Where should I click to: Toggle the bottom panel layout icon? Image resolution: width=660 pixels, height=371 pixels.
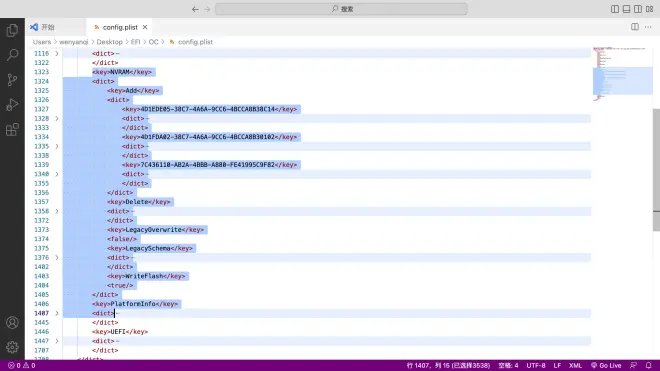tap(626, 9)
